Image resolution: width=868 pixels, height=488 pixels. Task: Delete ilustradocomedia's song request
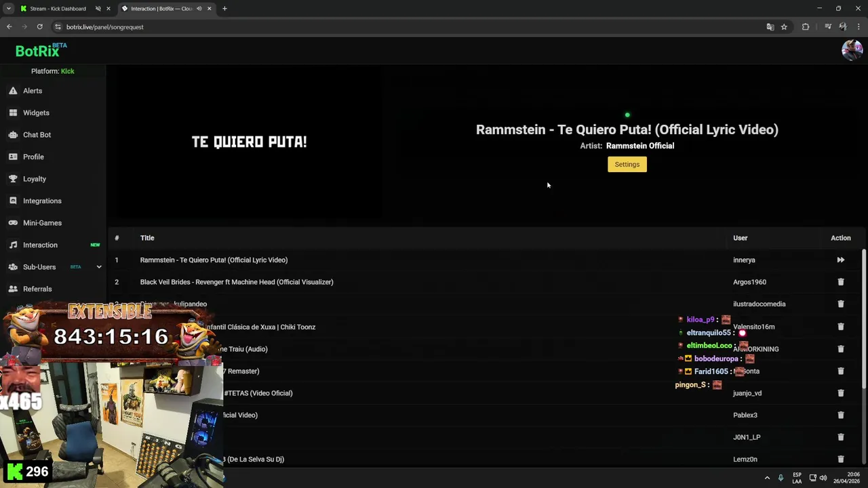tap(840, 304)
